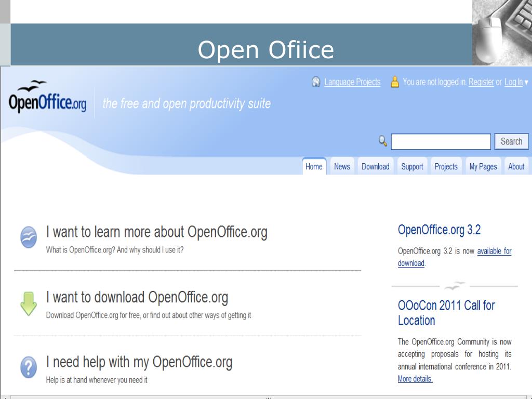The height and width of the screenshot is (399, 532).
Task: Open the Log In dropdown arrow
Action: coord(526,82)
